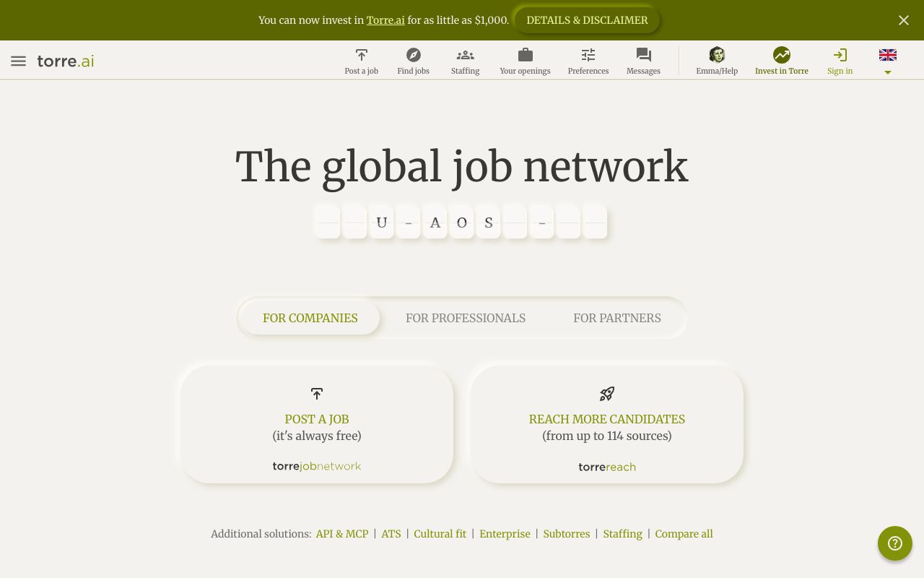Click the '(it's always free)' text
The width and height of the screenshot is (924, 578).
point(317,436)
